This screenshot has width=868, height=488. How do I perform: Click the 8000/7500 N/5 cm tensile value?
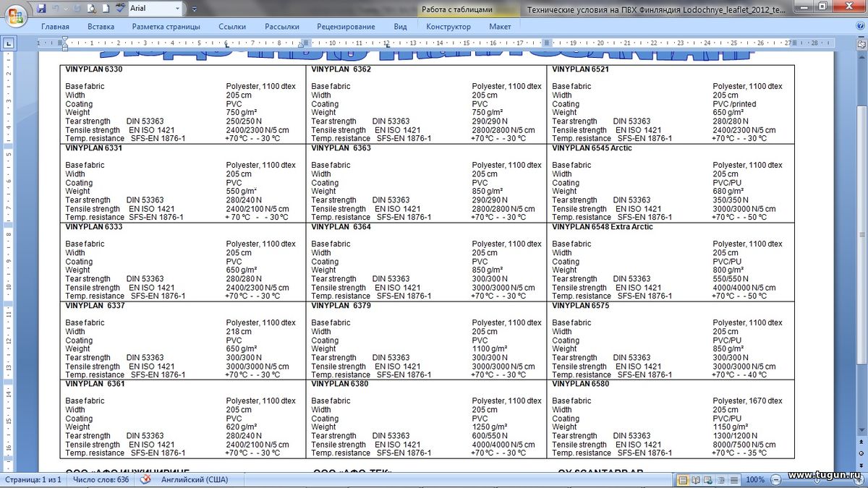pos(744,445)
